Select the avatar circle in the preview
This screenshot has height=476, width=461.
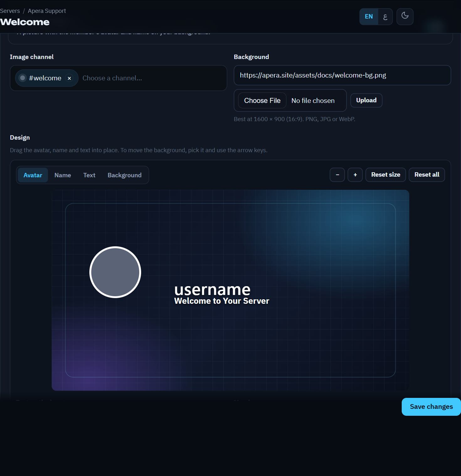pyautogui.click(x=115, y=272)
